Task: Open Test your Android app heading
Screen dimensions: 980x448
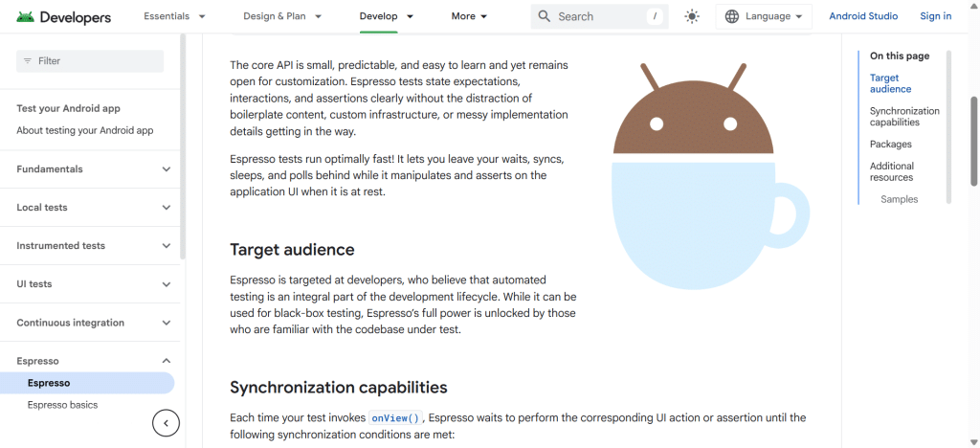Action: tap(68, 108)
